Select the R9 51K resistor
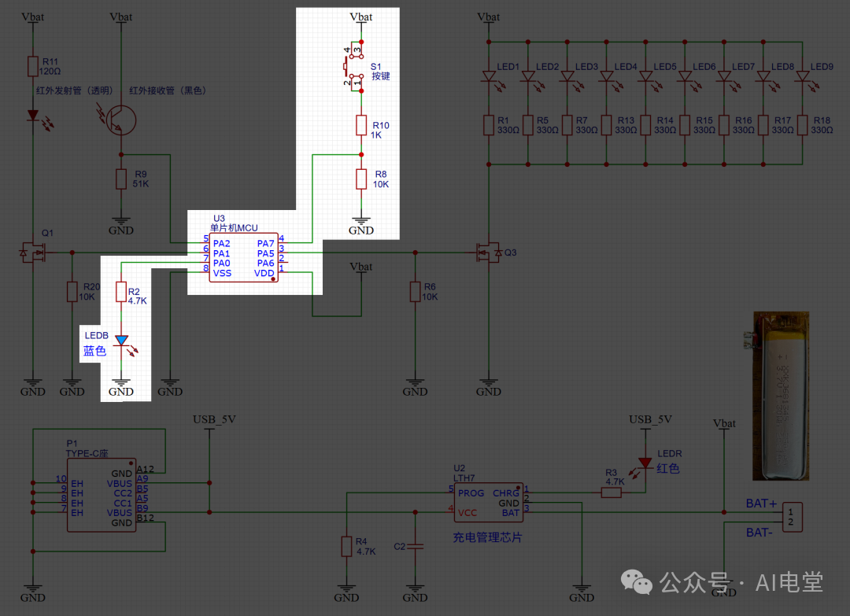This screenshot has width=850, height=616. click(x=121, y=179)
